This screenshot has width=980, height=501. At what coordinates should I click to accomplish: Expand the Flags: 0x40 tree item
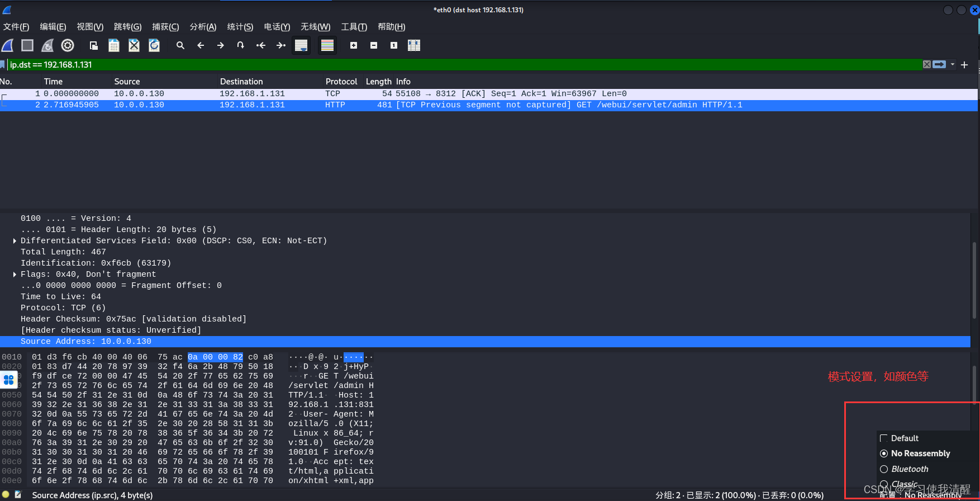(x=15, y=275)
